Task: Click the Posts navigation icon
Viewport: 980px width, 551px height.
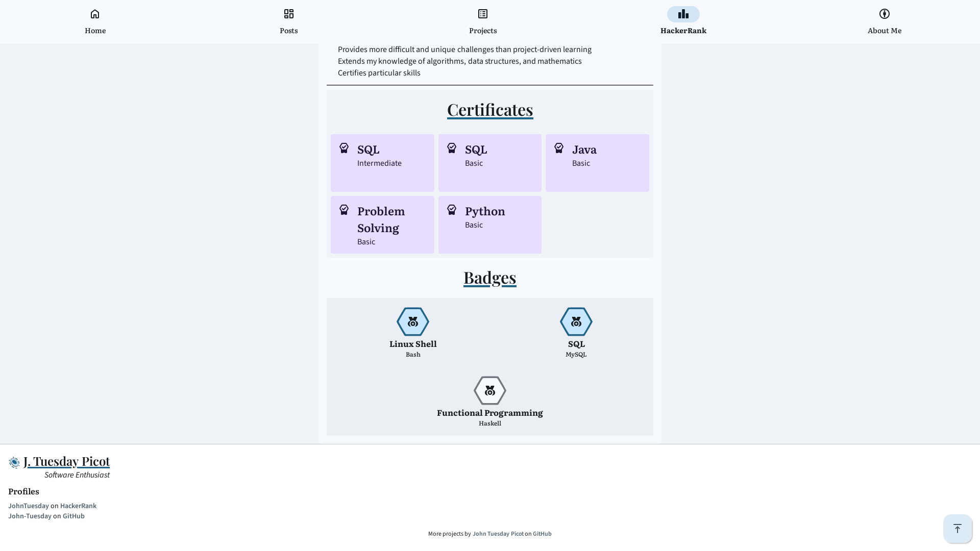Action: (x=289, y=13)
